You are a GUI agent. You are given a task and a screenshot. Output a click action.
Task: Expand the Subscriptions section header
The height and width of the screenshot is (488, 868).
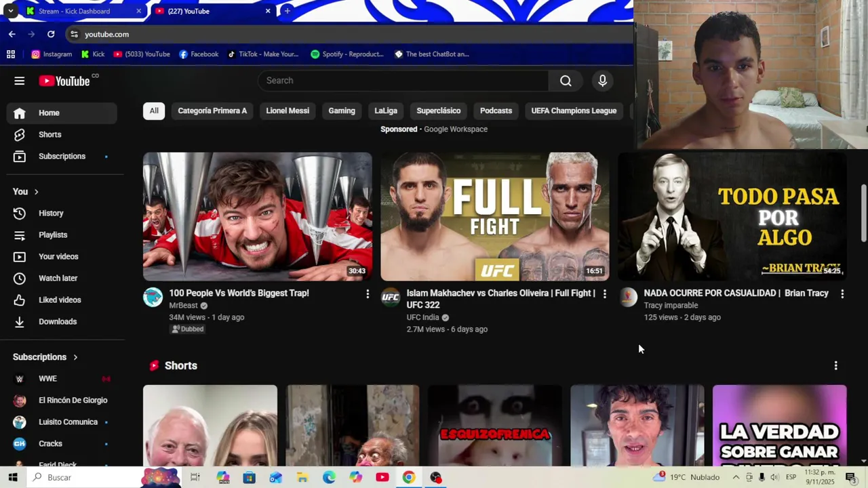pos(45,357)
